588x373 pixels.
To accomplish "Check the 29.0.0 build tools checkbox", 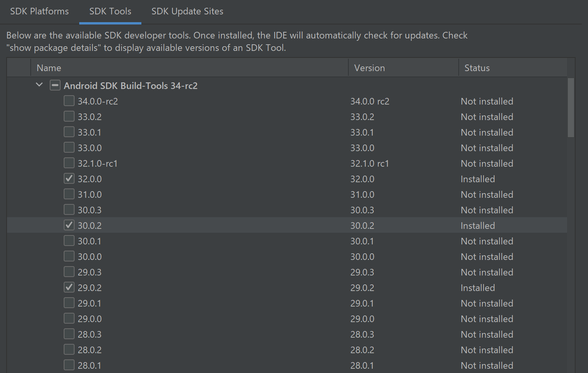I will pos(69,319).
